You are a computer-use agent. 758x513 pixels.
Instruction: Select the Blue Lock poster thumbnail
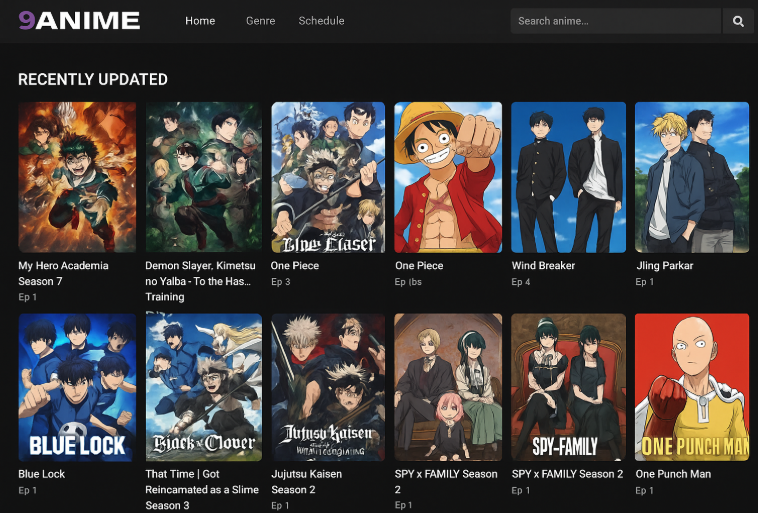tap(77, 387)
